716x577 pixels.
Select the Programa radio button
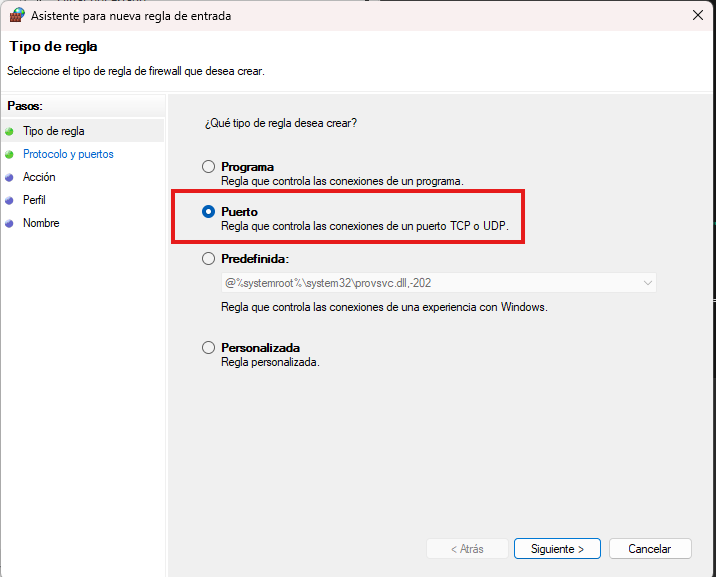pos(208,167)
